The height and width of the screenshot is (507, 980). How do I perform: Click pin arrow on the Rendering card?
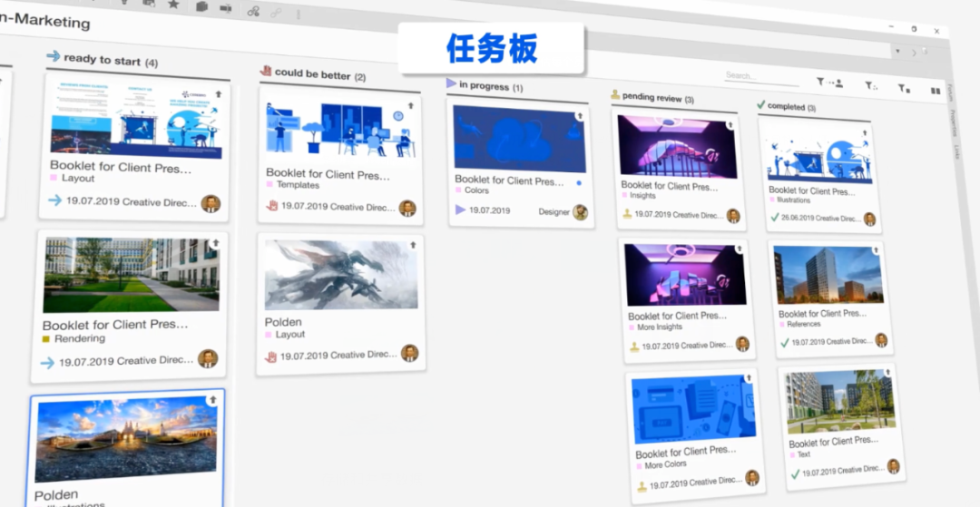[216, 243]
